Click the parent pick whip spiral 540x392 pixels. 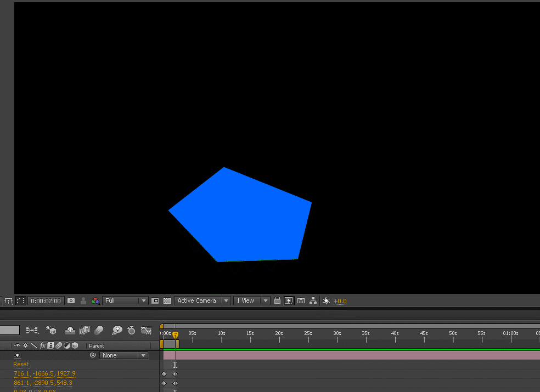pos(93,355)
